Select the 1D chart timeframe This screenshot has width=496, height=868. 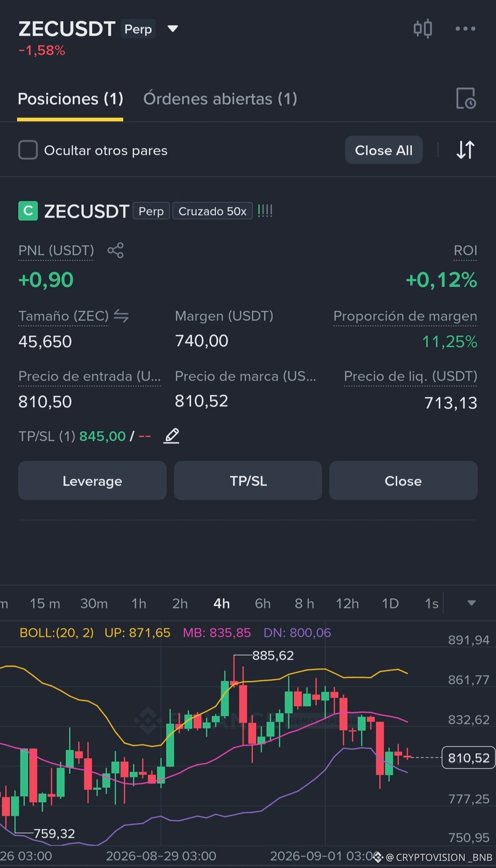pyautogui.click(x=390, y=603)
